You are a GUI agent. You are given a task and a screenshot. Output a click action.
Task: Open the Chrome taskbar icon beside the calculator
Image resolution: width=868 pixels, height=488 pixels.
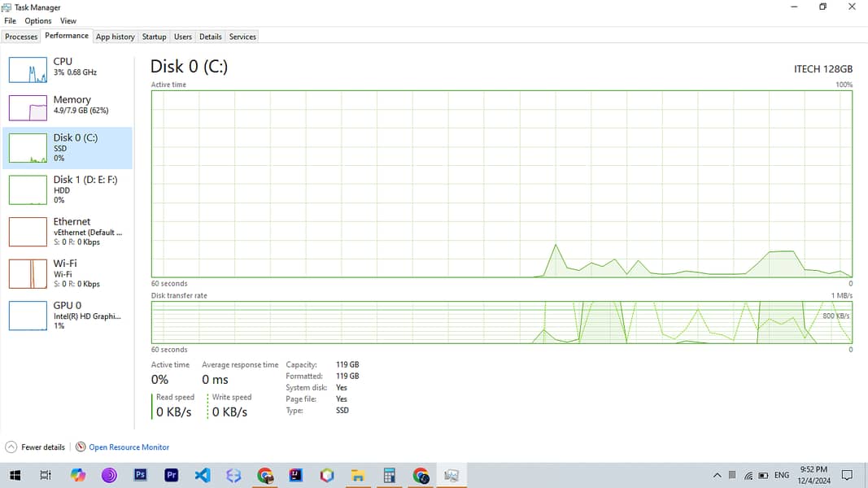[x=421, y=475]
